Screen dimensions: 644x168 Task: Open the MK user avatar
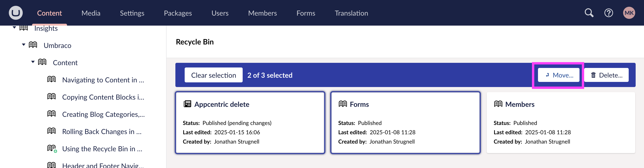(629, 13)
